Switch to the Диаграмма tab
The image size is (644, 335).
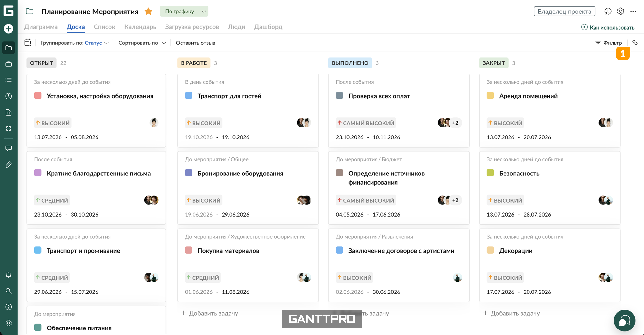coord(41,27)
